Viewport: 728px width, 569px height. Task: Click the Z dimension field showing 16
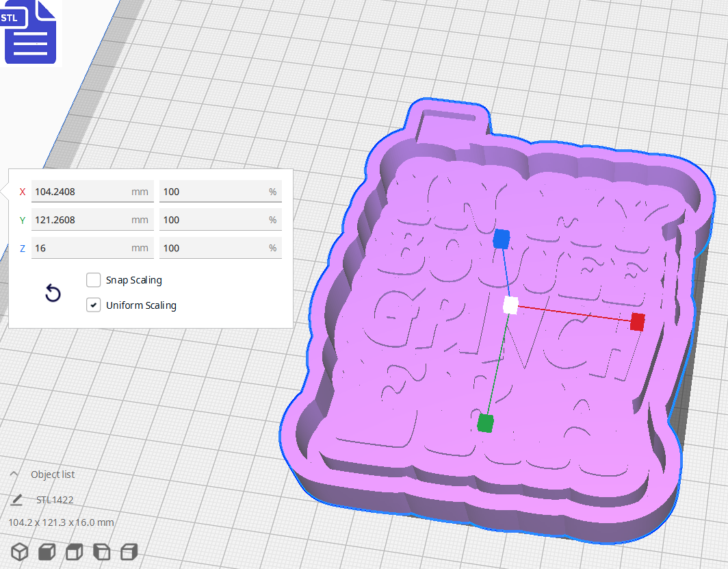(92, 247)
